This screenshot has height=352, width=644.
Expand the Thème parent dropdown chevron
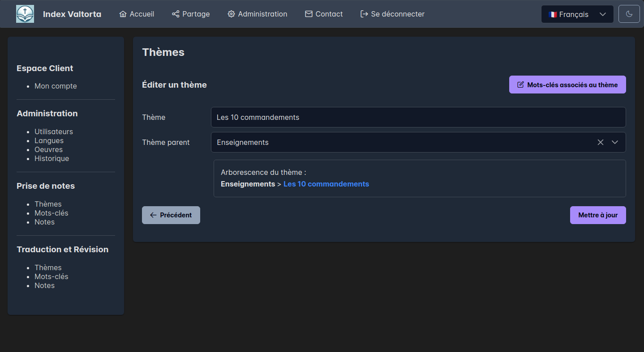pyautogui.click(x=615, y=142)
